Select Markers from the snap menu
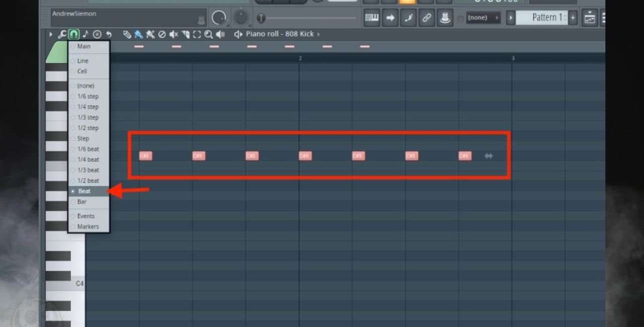Image resolution: width=644 pixels, height=327 pixels. click(86, 226)
